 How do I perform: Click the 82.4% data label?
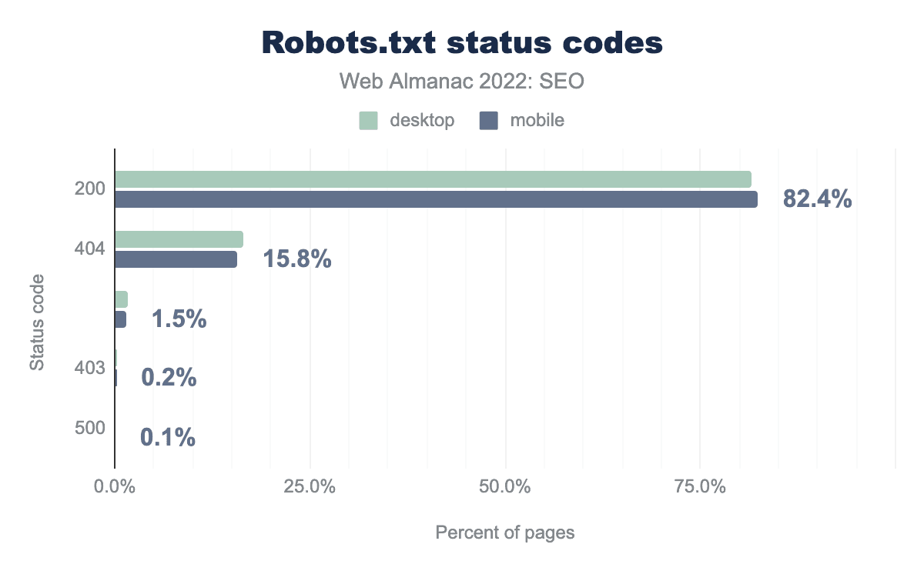pos(817,199)
